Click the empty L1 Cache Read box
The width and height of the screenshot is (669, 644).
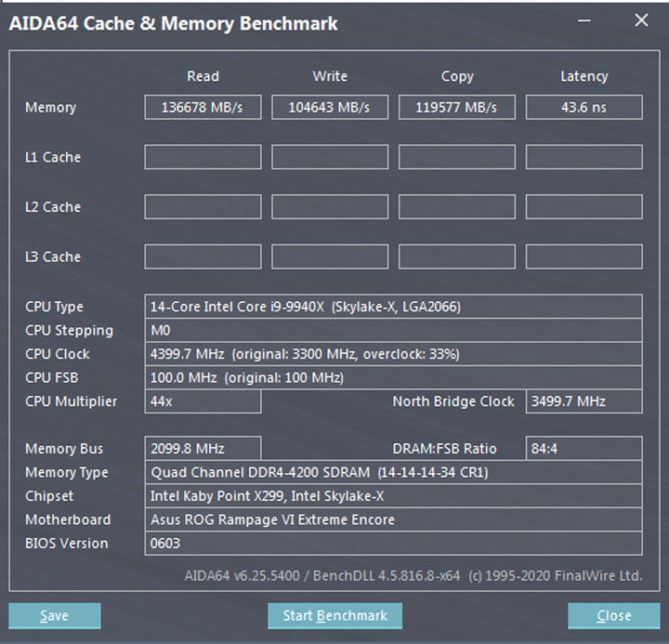(x=203, y=157)
